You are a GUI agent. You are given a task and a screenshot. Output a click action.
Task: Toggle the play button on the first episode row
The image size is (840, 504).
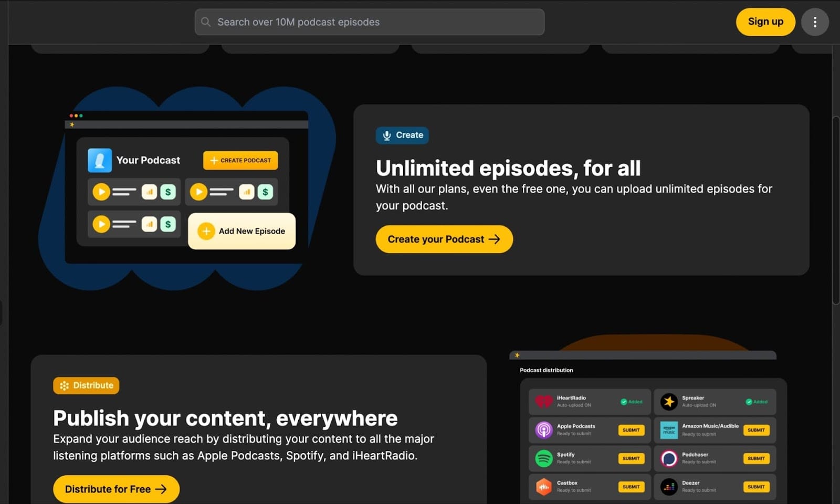coord(101,192)
